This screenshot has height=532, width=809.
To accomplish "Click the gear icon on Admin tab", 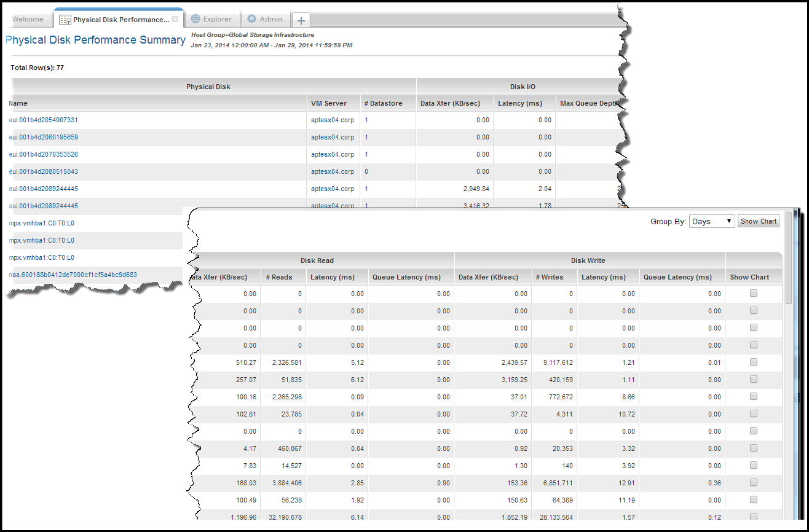I will point(251,19).
